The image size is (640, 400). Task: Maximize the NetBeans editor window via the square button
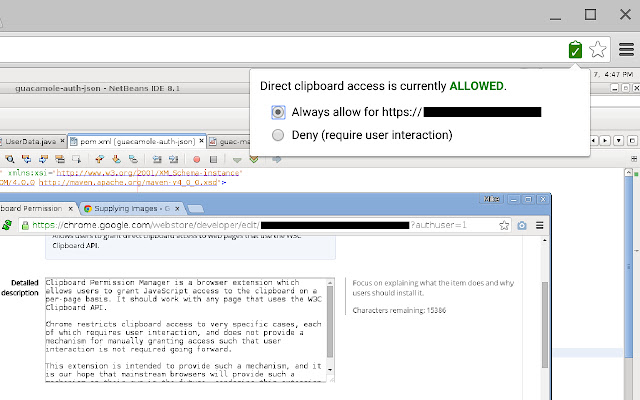point(632,140)
